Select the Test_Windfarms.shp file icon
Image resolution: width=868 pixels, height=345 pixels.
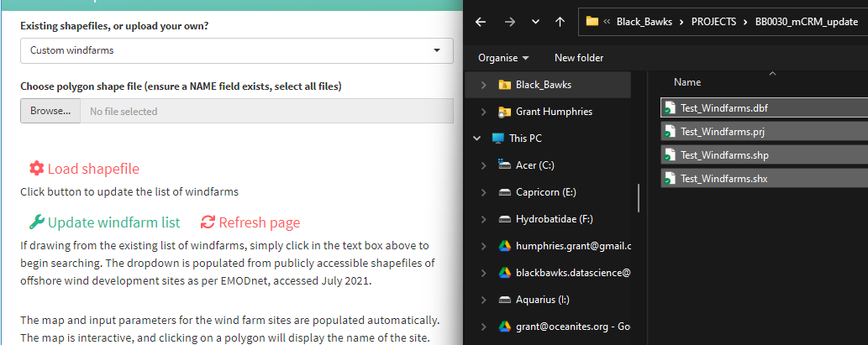click(669, 155)
